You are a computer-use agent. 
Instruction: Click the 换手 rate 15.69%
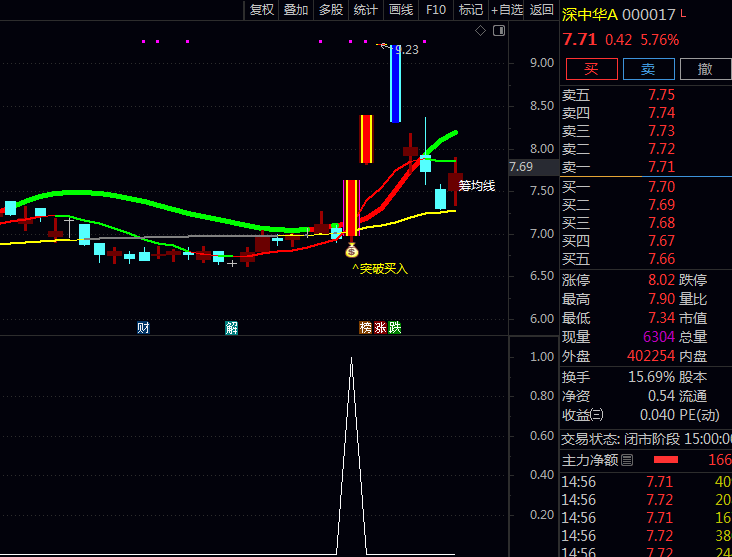point(651,377)
